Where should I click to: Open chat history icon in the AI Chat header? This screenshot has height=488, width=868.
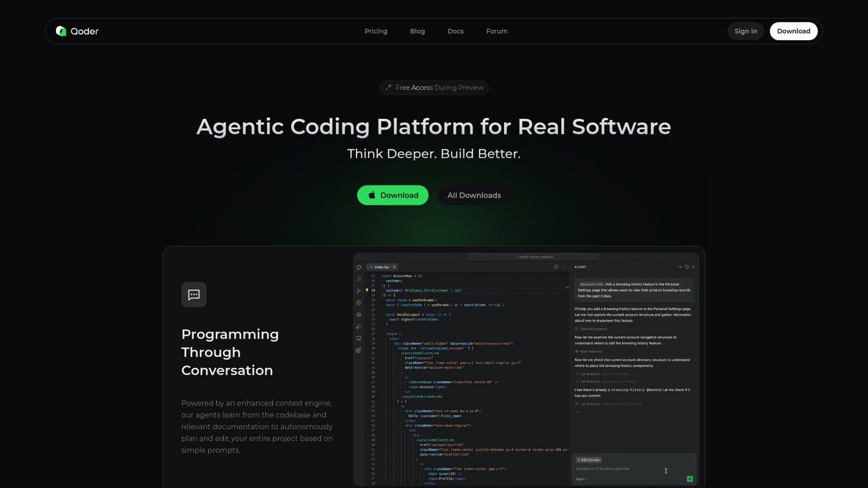point(686,267)
